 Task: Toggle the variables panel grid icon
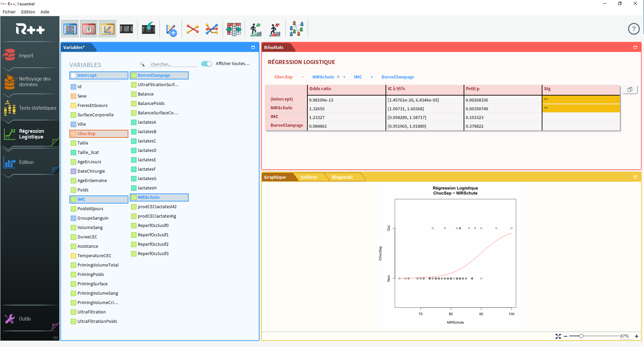coord(70,29)
